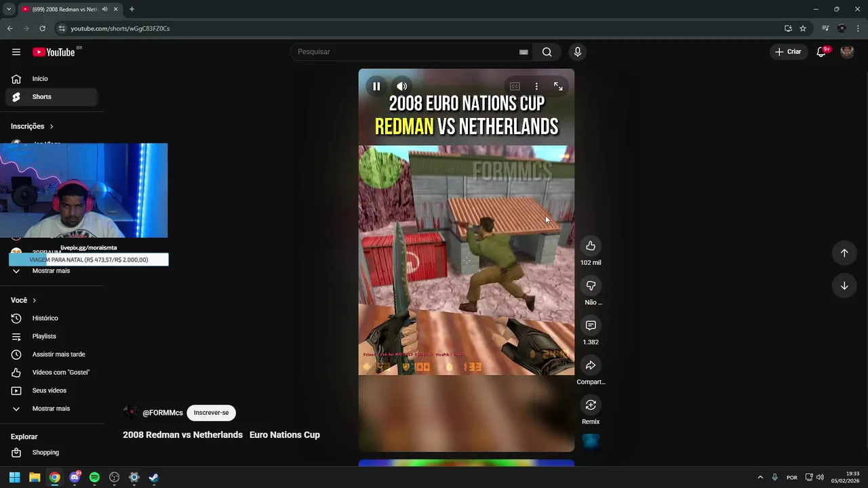The image size is (868, 488).
Task: Mute the tab via its speaker icon
Action: (104, 9)
